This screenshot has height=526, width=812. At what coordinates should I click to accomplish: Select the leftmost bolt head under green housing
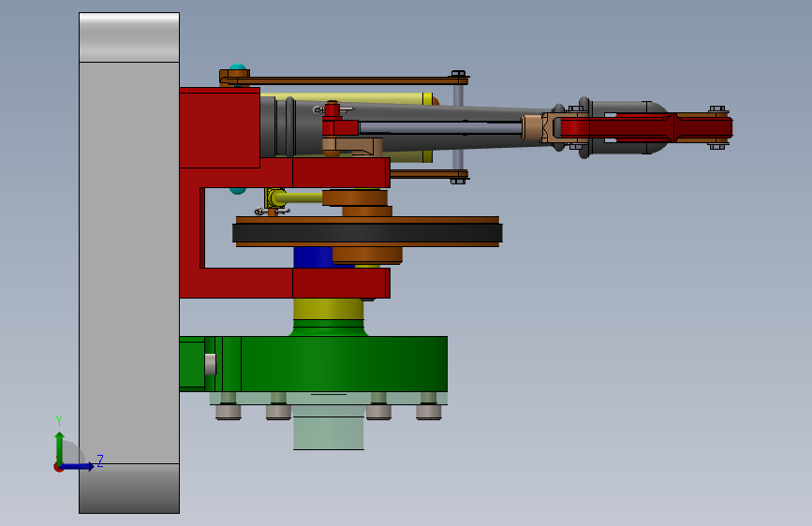click(x=229, y=412)
